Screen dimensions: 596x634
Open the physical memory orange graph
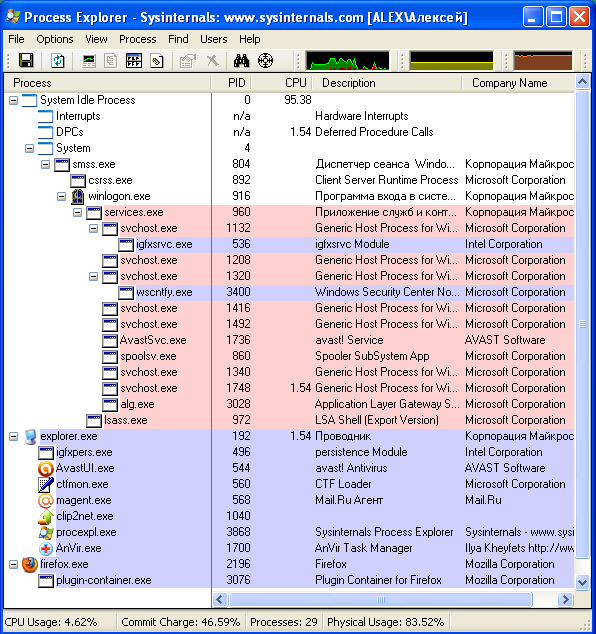tap(543, 61)
